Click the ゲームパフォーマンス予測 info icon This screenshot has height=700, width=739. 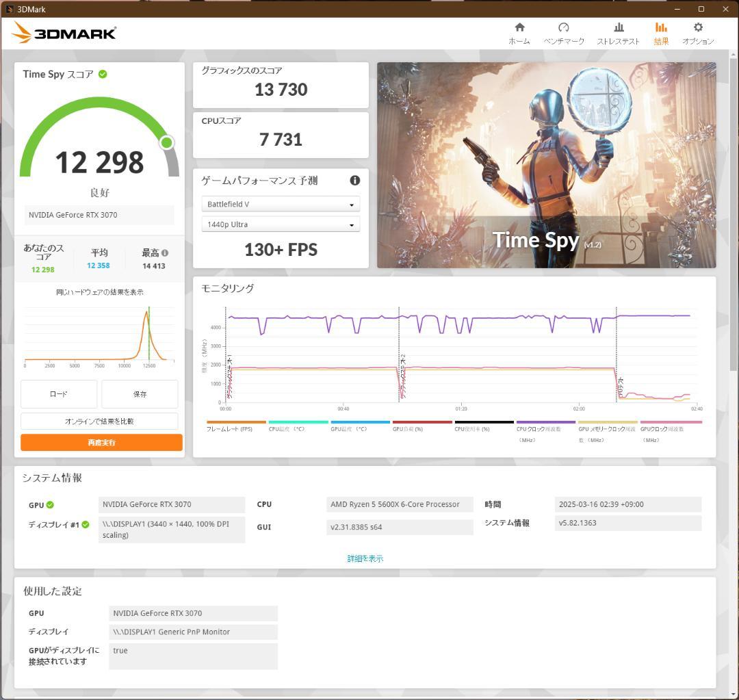click(354, 181)
